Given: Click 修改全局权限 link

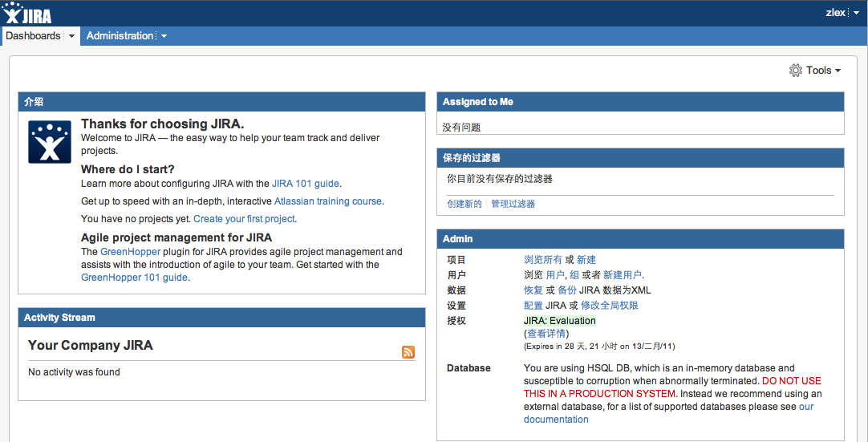Looking at the screenshot, I should tap(610, 305).
